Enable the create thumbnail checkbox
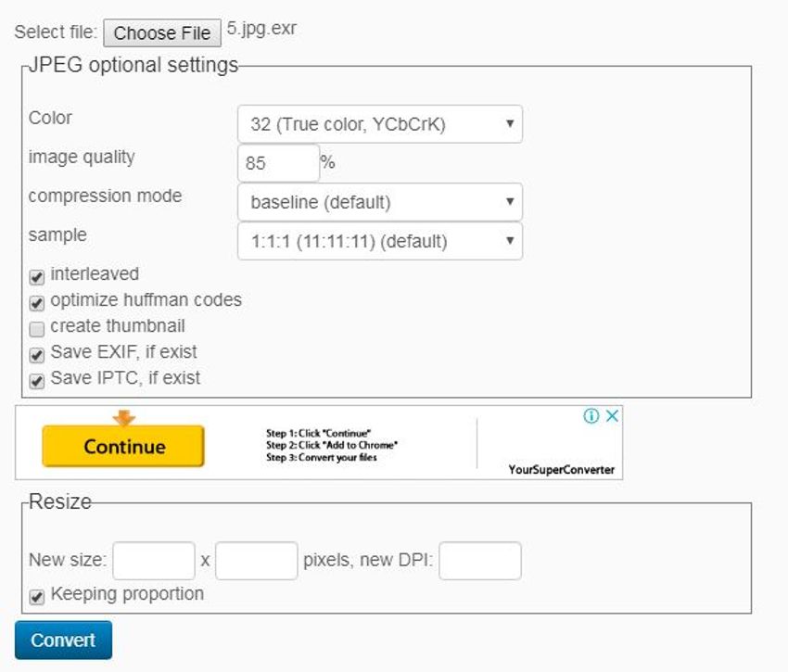Screen dimensions: 788x672 pyautogui.click(x=37, y=328)
